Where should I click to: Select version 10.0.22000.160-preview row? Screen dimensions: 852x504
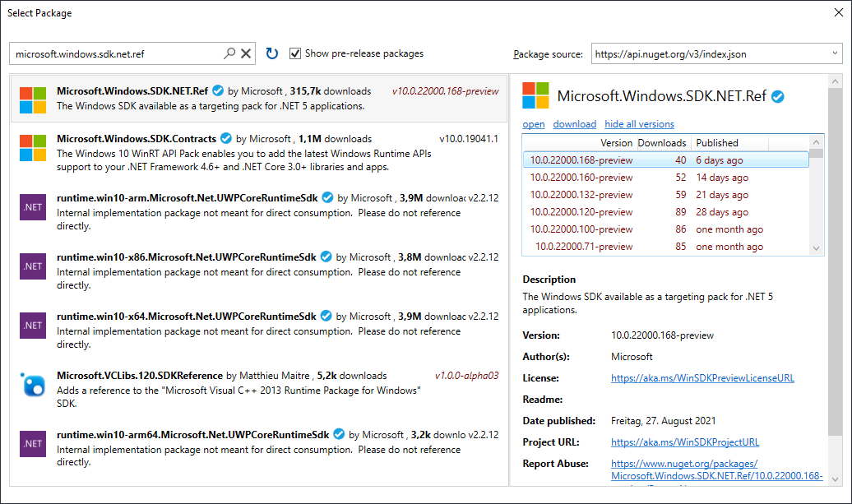point(665,178)
